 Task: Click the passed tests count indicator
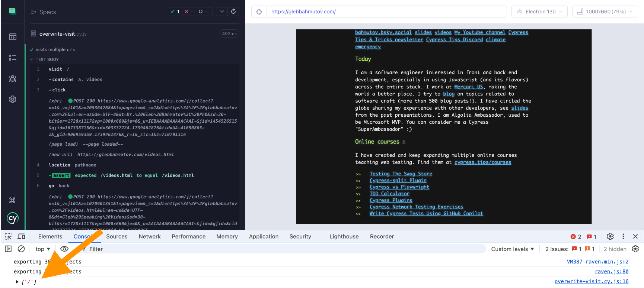click(x=175, y=12)
